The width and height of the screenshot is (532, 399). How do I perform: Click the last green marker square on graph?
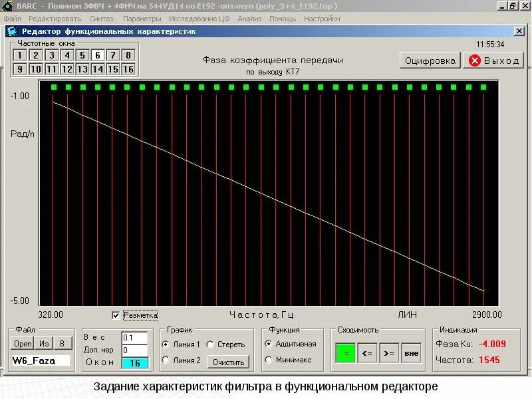point(483,87)
